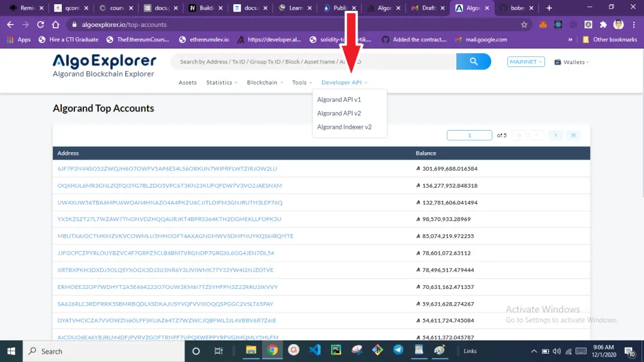644x362 pixels.
Task: Open address SA626RLC3RDFRRK5SBMRBQDLXSDKAJUSY link
Action: [x=165, y=304]
